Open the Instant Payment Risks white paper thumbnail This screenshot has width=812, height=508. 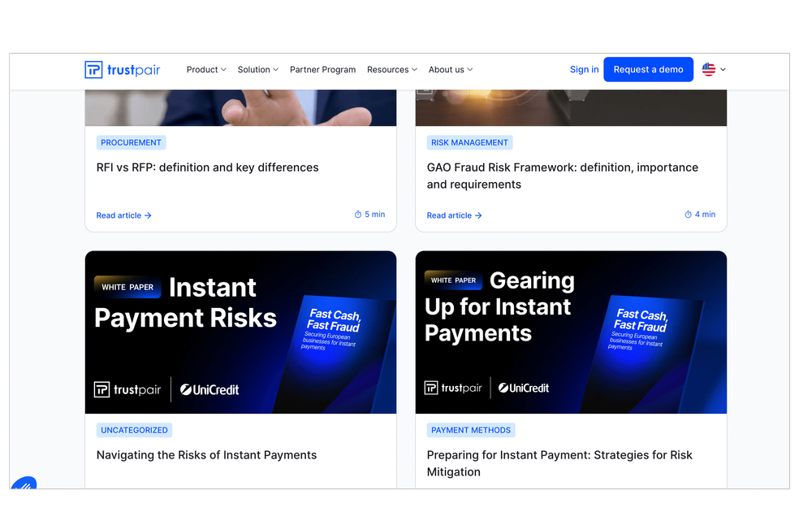pyautogui.click(x=241, y=332)
